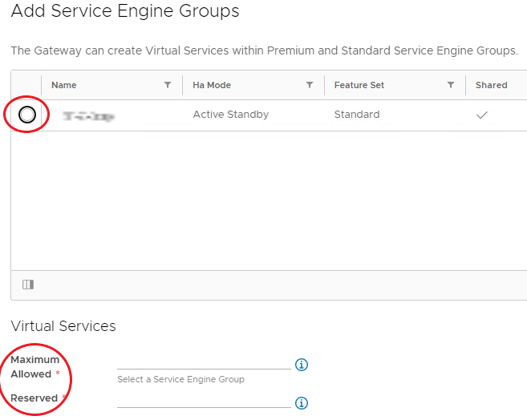
Task: Click the blurred service engine group name
Action: 89,116
